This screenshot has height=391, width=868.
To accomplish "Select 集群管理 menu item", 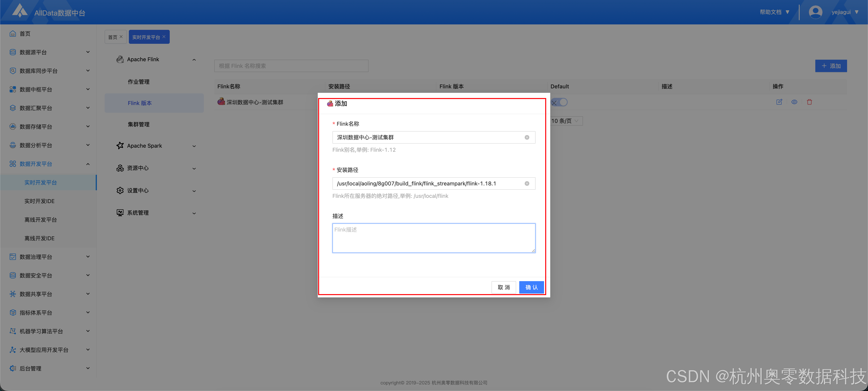I will [x=139, y=124].
